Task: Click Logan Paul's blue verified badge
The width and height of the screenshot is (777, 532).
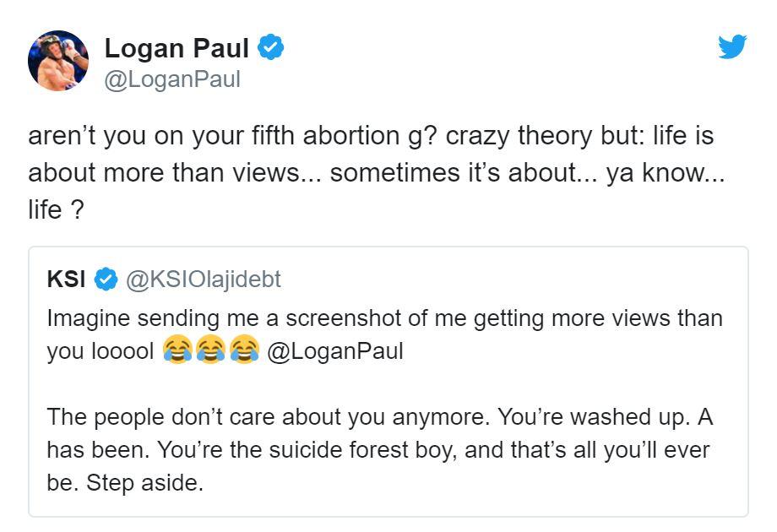Action: tap(270, 48)
